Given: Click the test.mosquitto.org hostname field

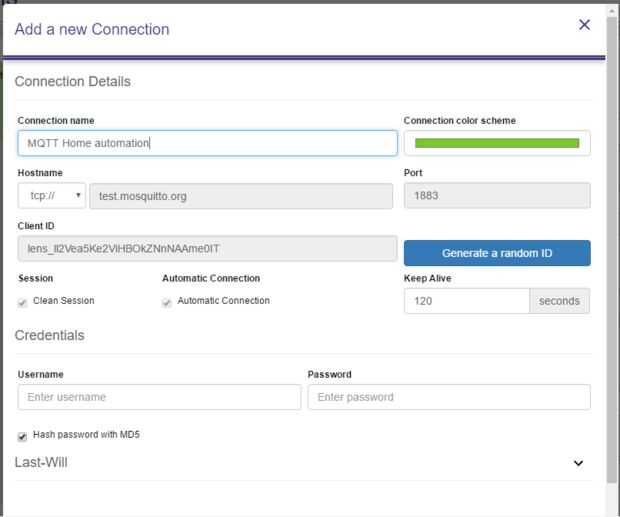Looking at the screenshot, I should click(x=240, y=196).
